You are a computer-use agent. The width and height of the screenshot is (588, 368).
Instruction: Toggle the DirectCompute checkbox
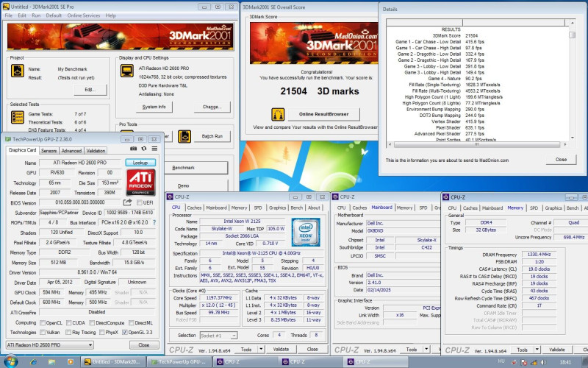92,323
